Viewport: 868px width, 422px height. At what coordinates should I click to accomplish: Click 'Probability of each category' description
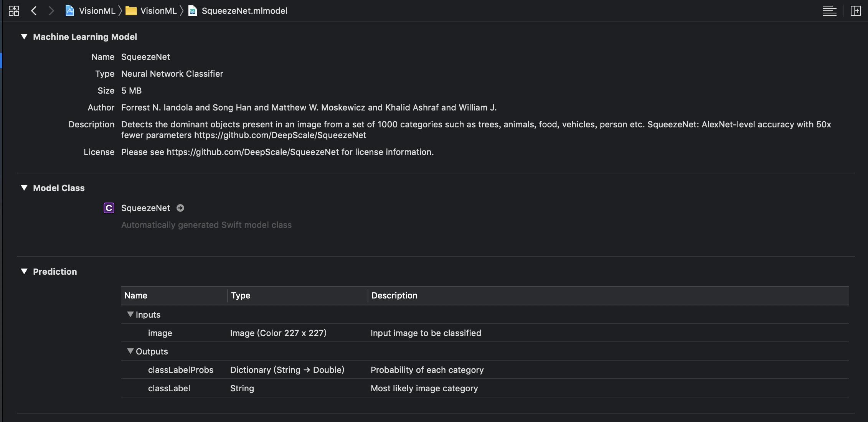(427, 370)
